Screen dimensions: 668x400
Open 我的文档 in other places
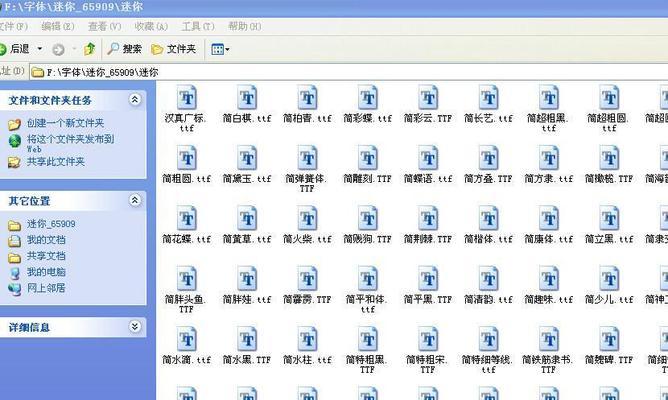pos(46,240)
